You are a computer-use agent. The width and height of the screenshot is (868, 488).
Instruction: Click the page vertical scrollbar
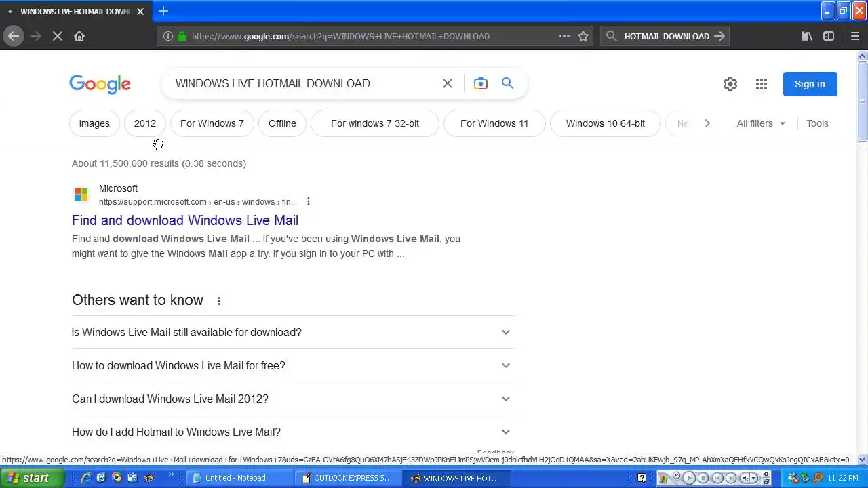[x=863, y=102]
